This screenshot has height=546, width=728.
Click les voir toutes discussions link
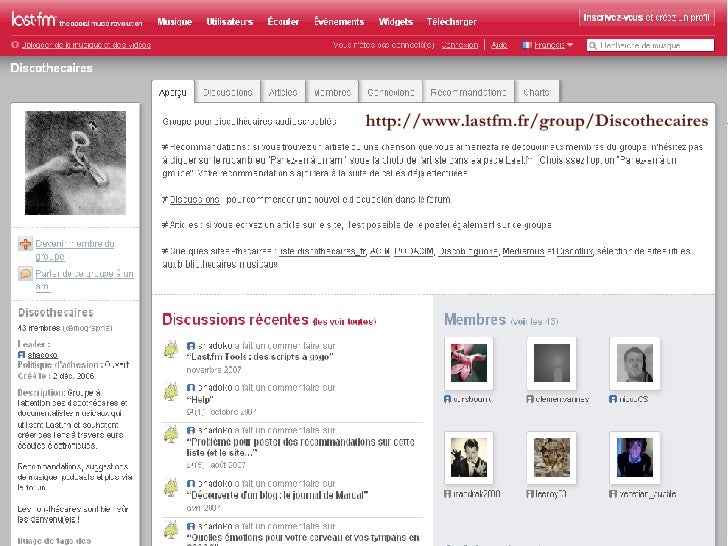pos(344,322)
